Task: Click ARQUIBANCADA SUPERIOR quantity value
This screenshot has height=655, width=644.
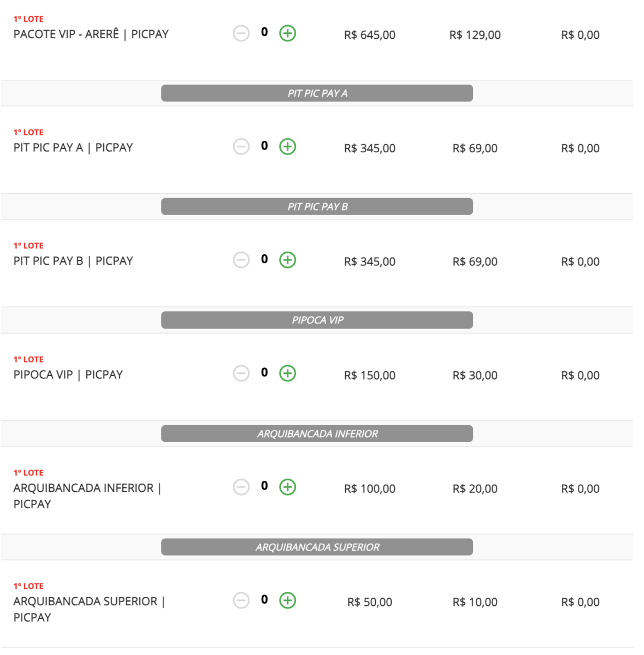Action: [264, 599]
